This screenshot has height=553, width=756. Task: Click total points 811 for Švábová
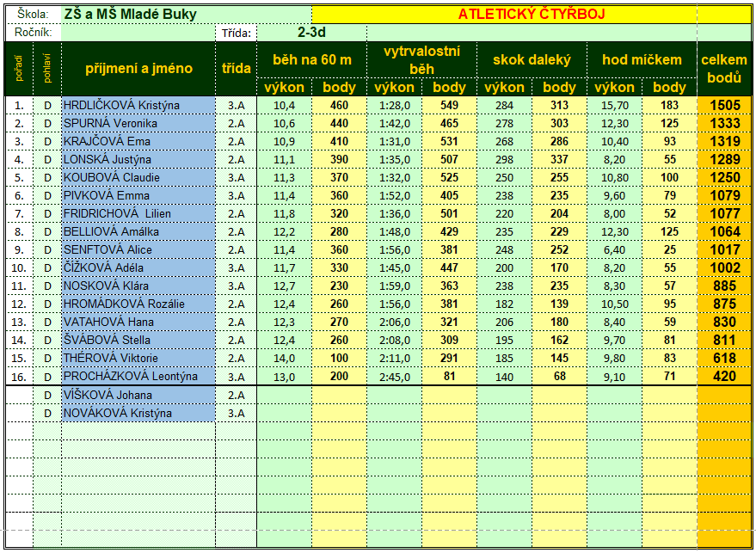[724, 341]
